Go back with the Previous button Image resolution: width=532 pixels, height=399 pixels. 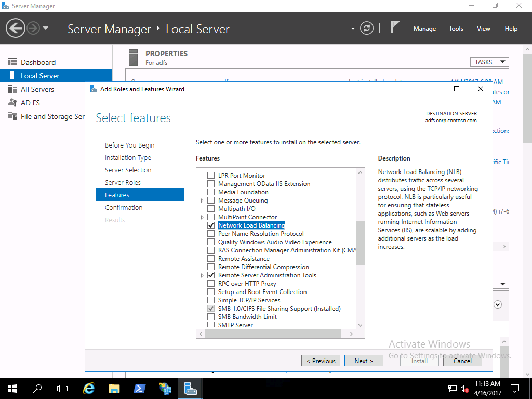click(321, 361)
